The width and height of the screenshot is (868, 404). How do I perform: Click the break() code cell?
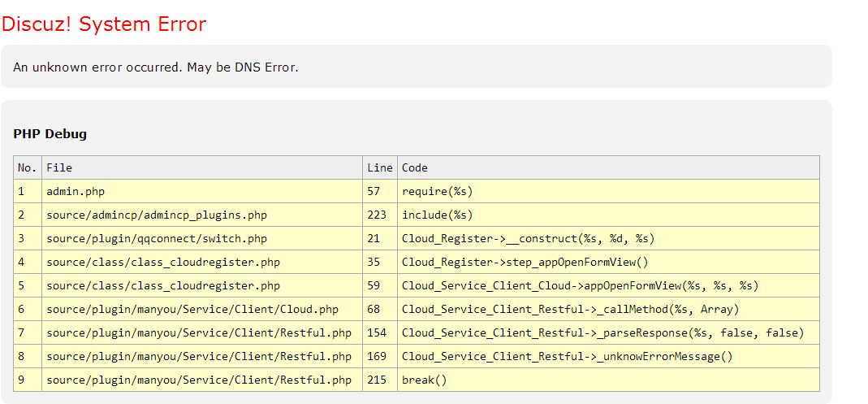[x=425, y=380]
